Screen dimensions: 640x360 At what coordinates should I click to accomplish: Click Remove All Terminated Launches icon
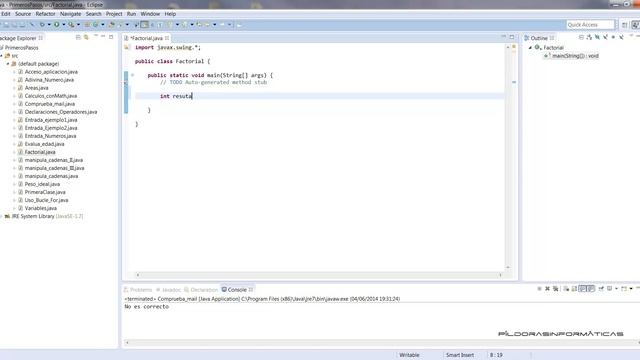[556, 289]
